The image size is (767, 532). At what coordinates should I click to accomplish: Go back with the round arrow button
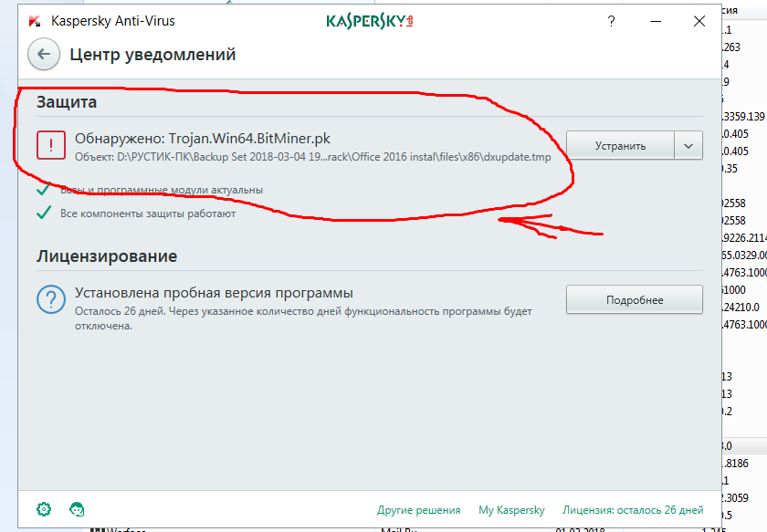[44, 54]
